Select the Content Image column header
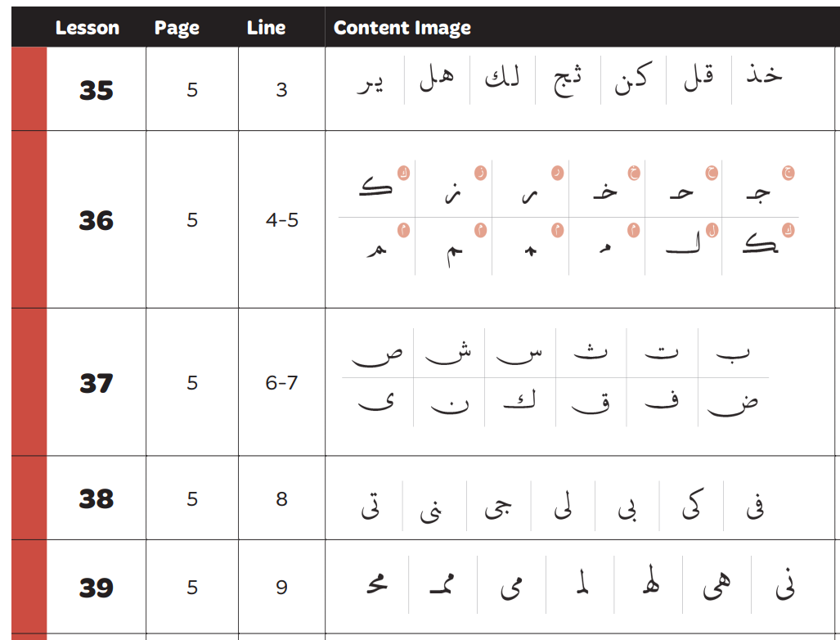This screenshot has width=840, height=640. pyautogui.click(x=402, y=28)
